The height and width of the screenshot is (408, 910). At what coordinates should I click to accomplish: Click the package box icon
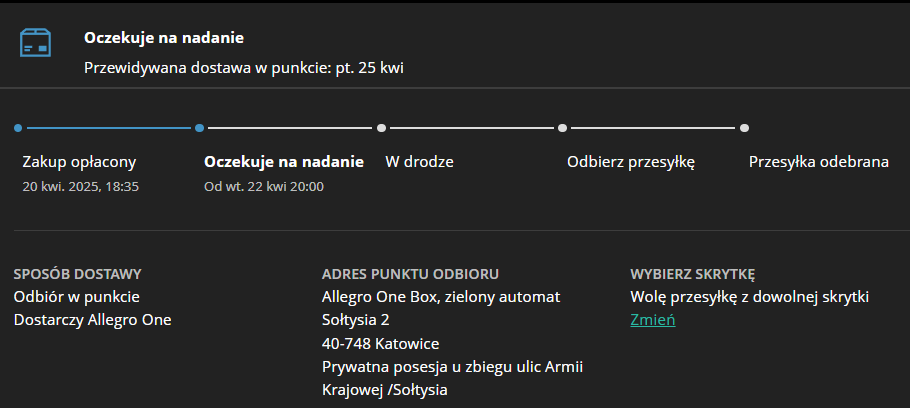click(x=36, y=43)
